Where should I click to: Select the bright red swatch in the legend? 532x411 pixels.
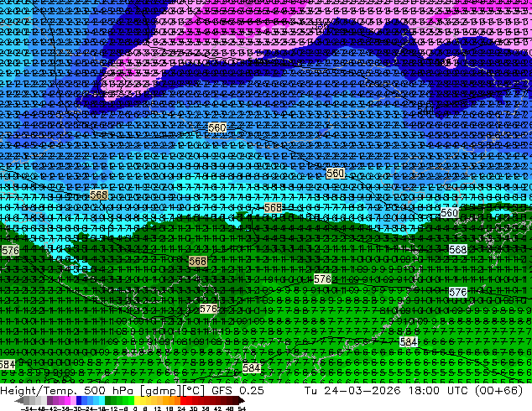[183, 401]
